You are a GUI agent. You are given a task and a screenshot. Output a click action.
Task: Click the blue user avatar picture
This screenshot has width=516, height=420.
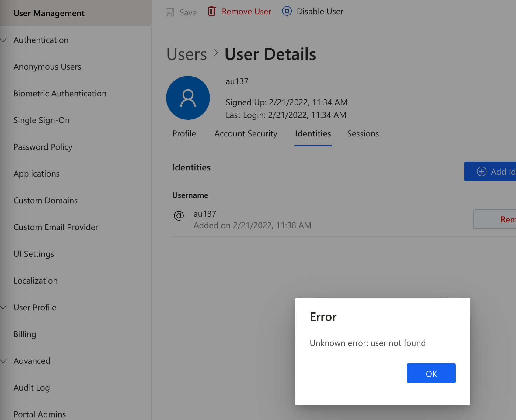pos(188,98)
